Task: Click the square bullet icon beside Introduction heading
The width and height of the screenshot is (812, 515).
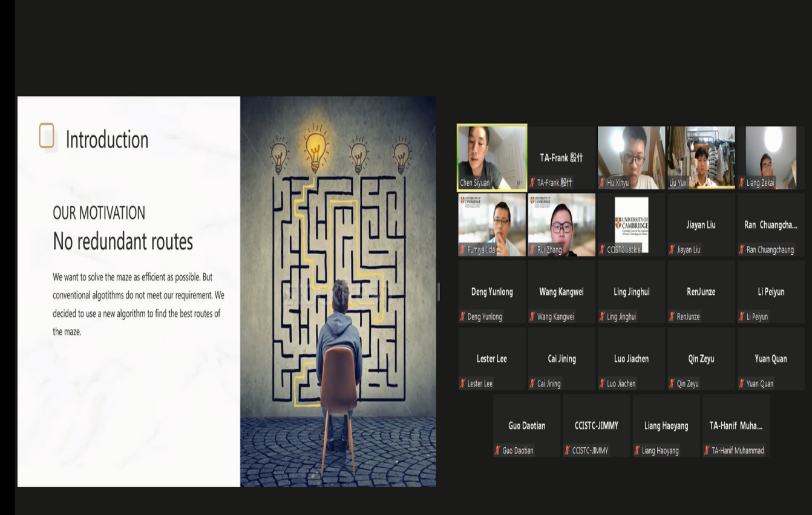Action: pos(47,136)
